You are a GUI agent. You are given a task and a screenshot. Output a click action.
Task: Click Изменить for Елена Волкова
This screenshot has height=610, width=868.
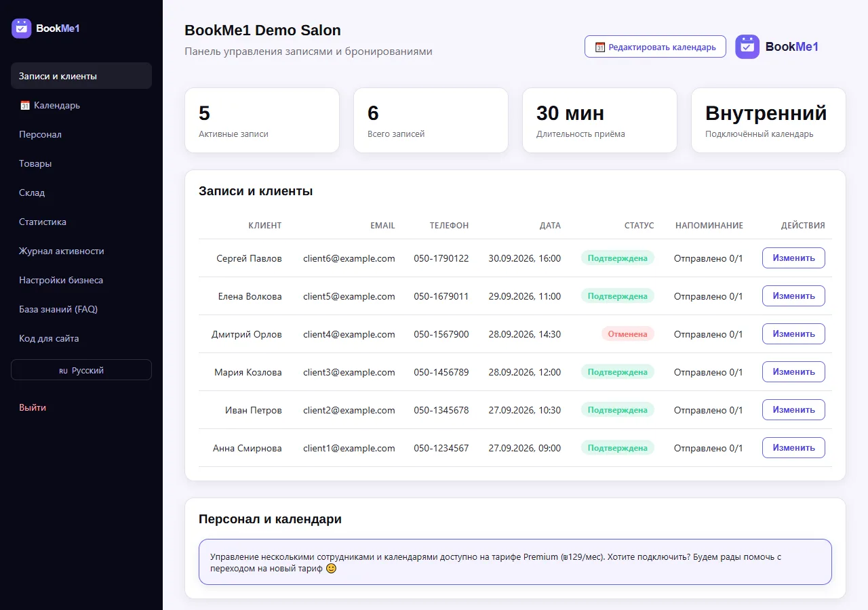click(793, 296)
